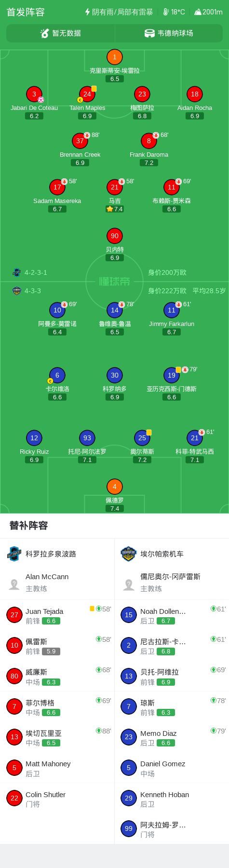229x868 pixels.
Task: Tap Talen Maples number 24 captain icon
Action: [87, 94]
